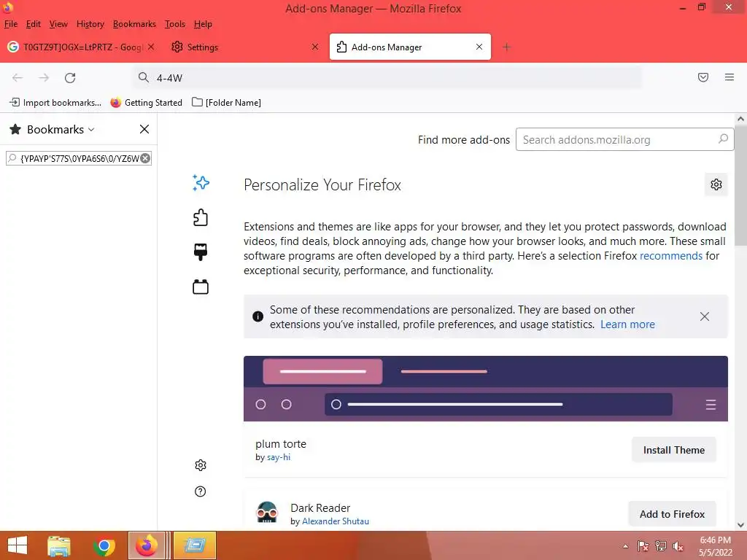747x560 pixels.
Task: Open the View menu
Action: pos(58,24)
